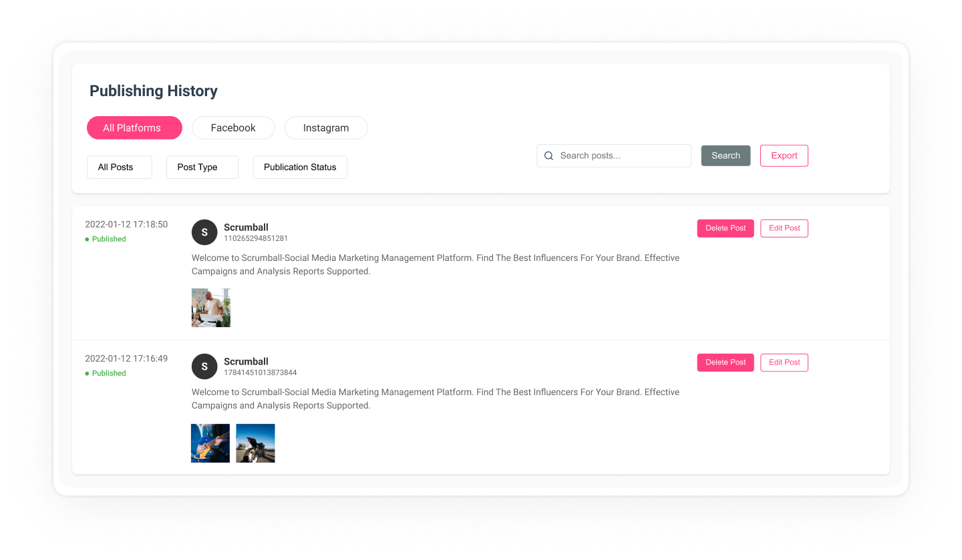
Task: Click Scrumball avatar on second post
Action: pyautogui.click(x=204, y=366)
